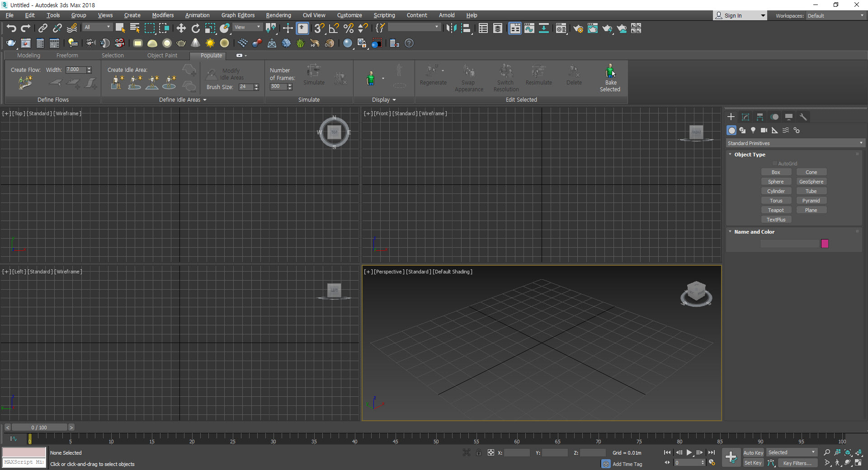Click the object name input field
This screenshot has width=868, height=470.
789,244
